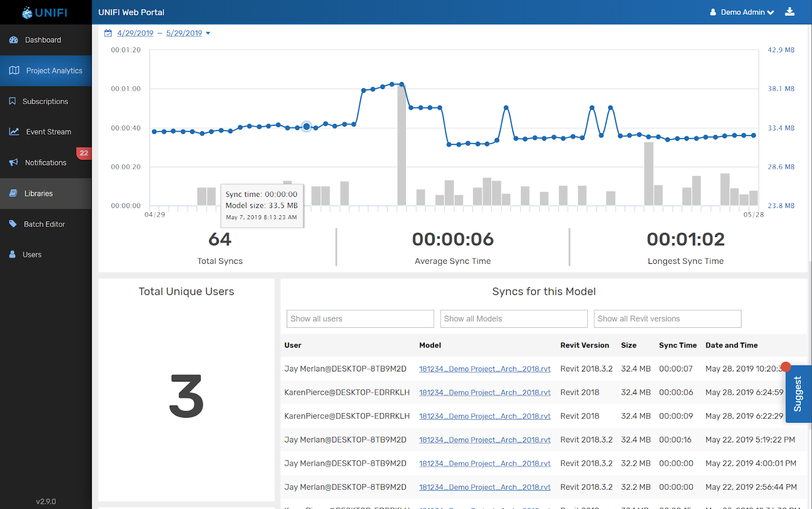Click Jay Merlan user in 00:00:07 row

(345, 369)
